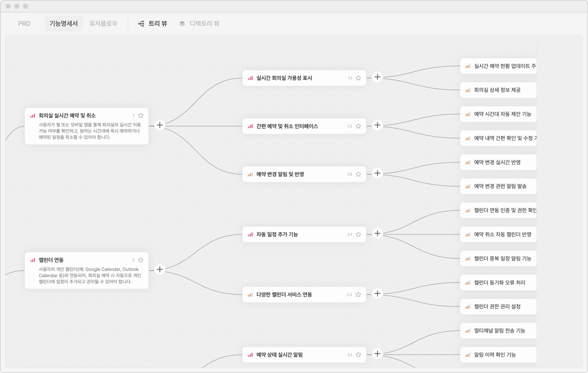Click plus icon next to 예약 변경 알림 및 반영
Viewport: 588px width, 373px height.
point(377,173)
